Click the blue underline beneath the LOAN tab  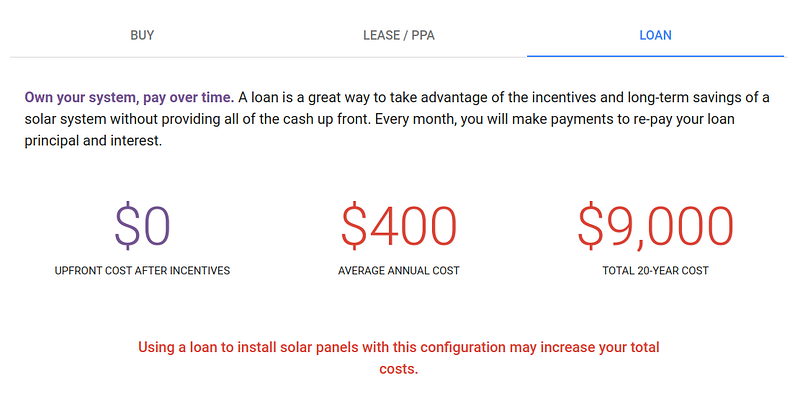coord(655,56)
